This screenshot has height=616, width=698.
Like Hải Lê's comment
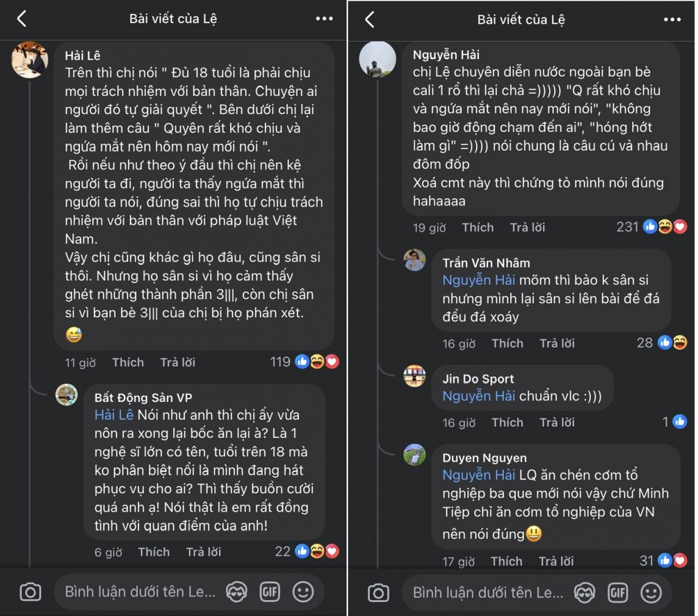(128, 362)
